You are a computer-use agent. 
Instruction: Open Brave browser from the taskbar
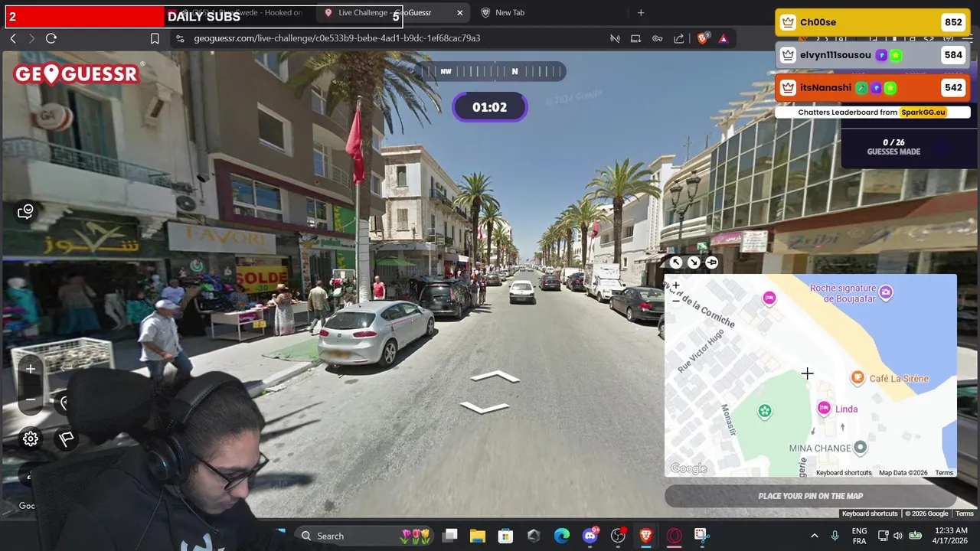coord(646,536)
